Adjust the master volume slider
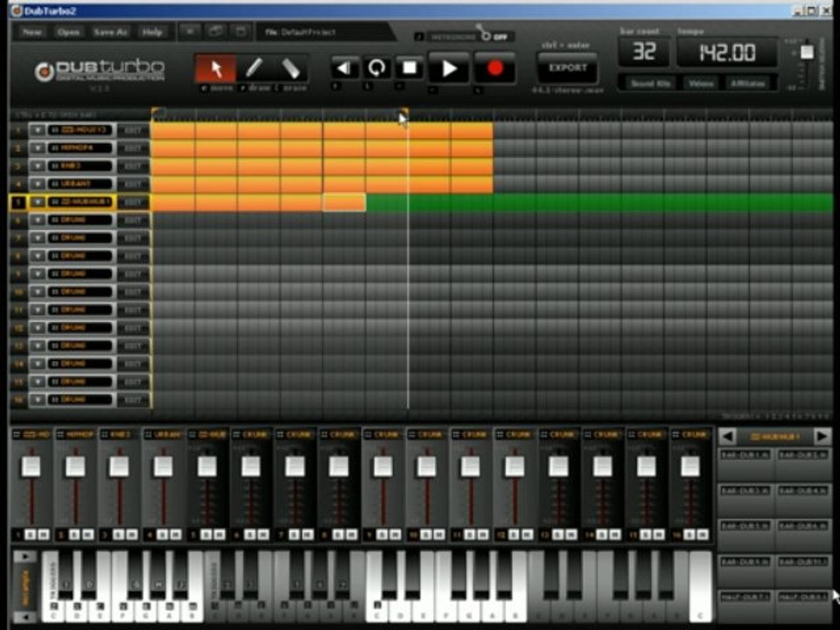This screenshot has width=840, height=630. click(x=807, y=52)
